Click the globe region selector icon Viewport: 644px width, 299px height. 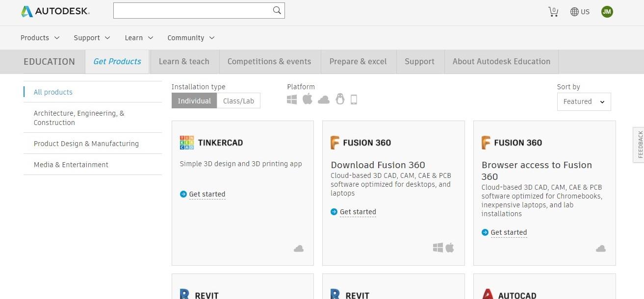(x=574, y=11)
